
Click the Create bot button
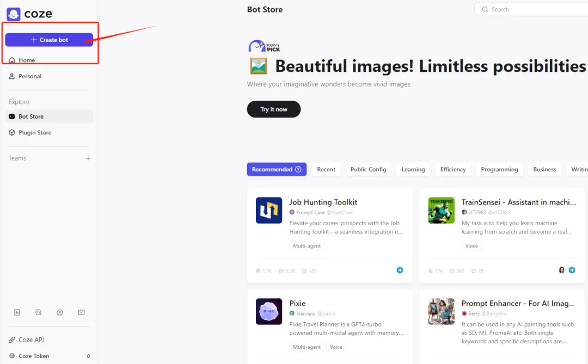pyautogui.click(x=49, y=40)
